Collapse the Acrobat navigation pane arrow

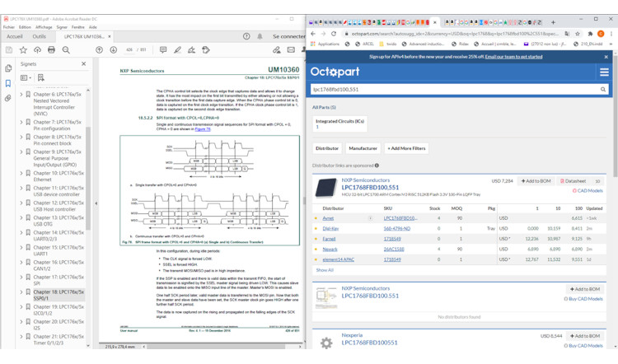[x=96, y=203]
